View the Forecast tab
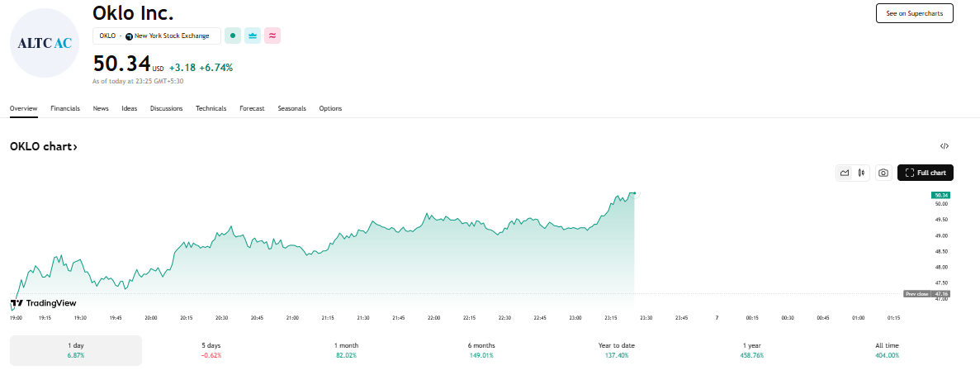The height and width of the screenshot is (375, 980). pyautogui.click(x=252, y=108)
